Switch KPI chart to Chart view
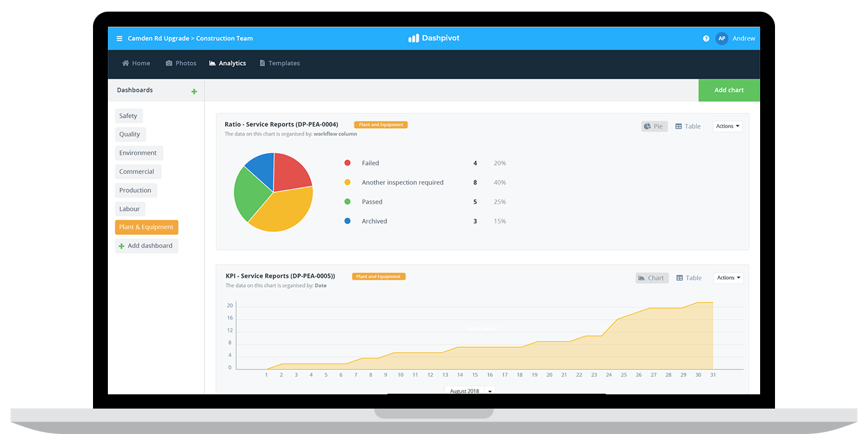The height and width of the screenshot is (434, 868). [x=652, y=278]
